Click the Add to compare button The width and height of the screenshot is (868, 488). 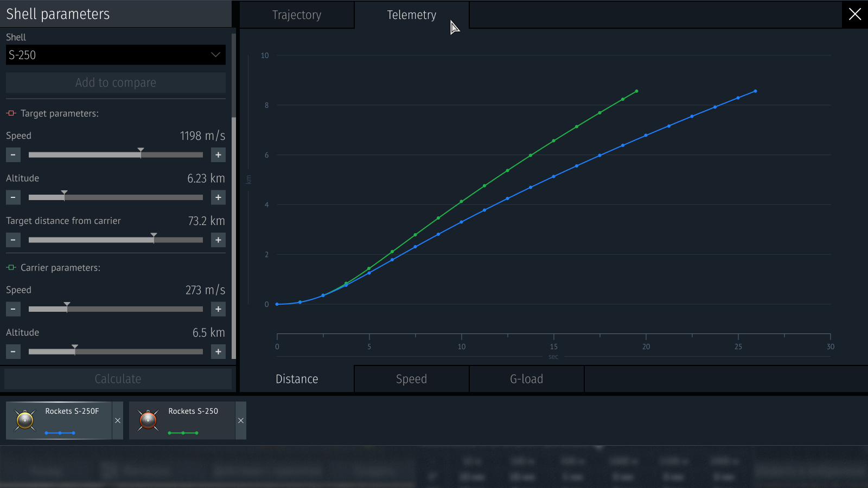pos(116,82)
